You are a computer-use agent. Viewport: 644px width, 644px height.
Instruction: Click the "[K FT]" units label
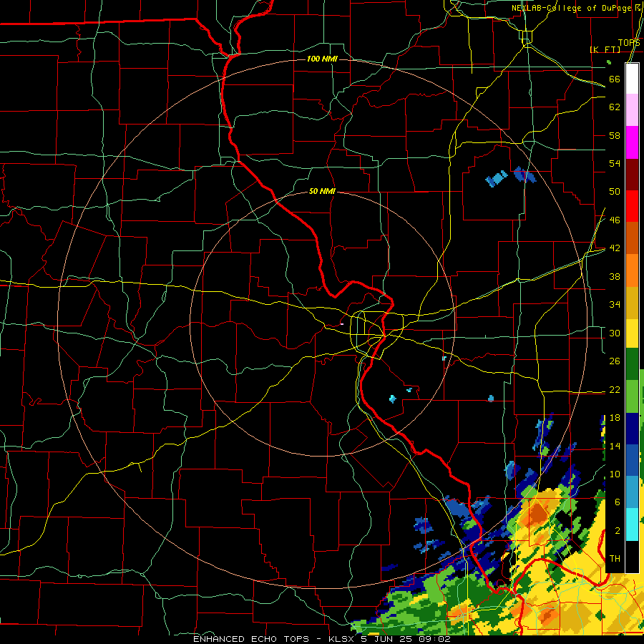pyautogui.click(x=605, y=49)
